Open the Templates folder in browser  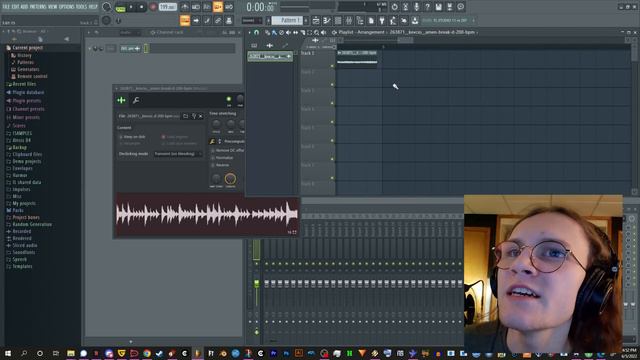coord(22,267)
